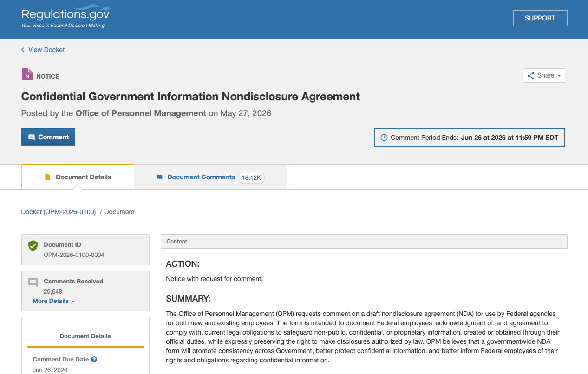Click the share network icon
The image size is (588, 374).
click(531, 75)
